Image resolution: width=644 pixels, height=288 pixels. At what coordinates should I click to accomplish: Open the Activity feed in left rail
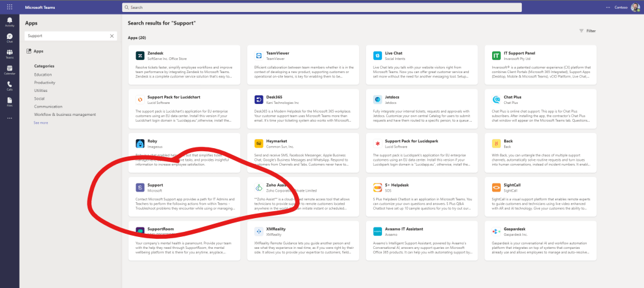pyautogui.click(x=9, y=23)
